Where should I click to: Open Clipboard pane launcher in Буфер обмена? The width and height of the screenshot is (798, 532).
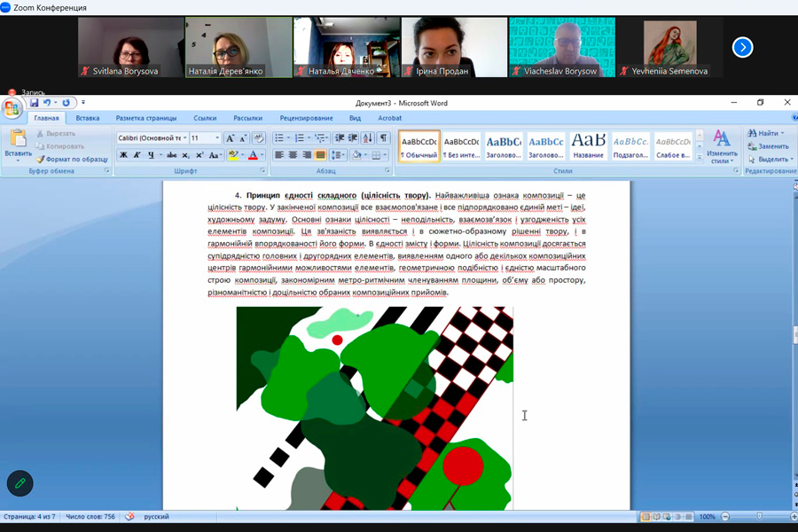point(107,171)
